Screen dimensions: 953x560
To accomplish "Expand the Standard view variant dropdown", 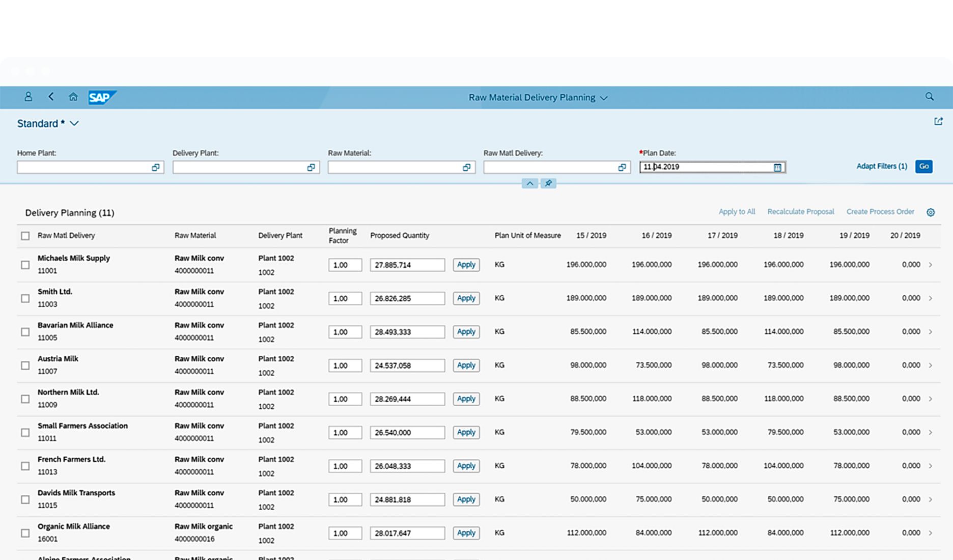I will [x=74, y=124].
